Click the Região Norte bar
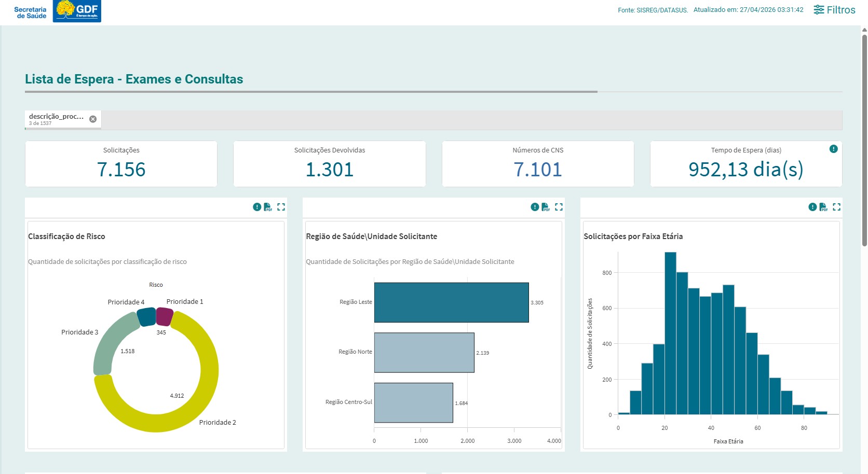Viewport: 868px width, 474px height. (x=424, y=353)
